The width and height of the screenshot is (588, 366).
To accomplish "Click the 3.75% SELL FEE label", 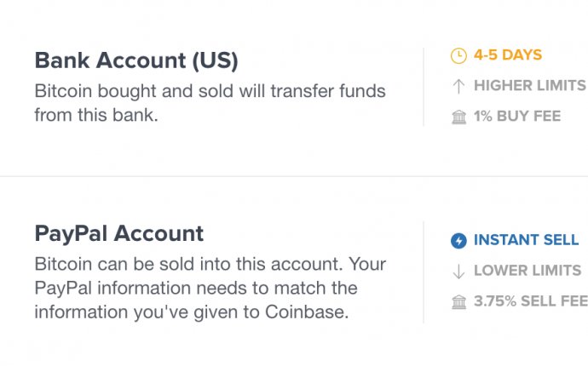I will (531, 301).
